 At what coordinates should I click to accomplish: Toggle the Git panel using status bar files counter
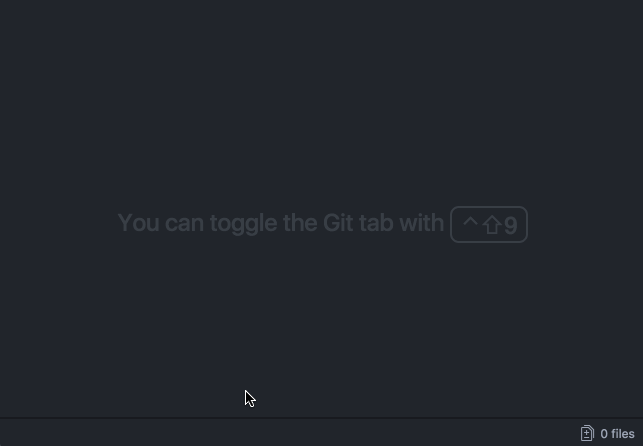607,433
